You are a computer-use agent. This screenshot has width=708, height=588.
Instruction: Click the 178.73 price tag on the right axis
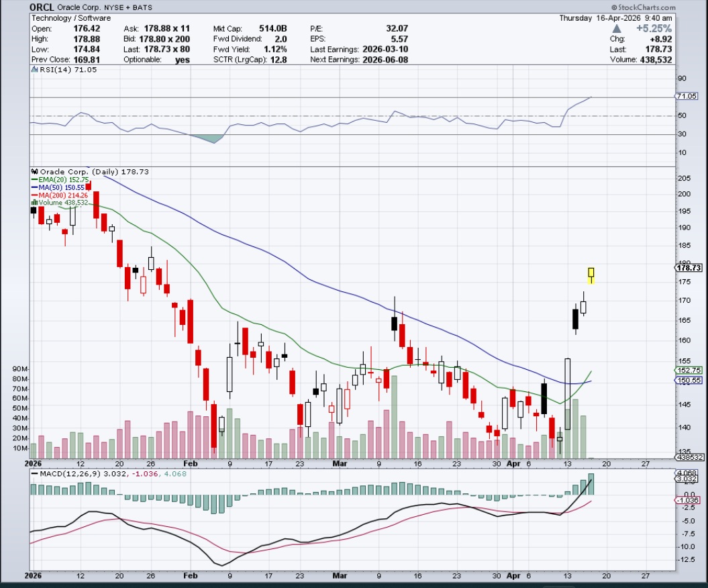pos(689,268)
